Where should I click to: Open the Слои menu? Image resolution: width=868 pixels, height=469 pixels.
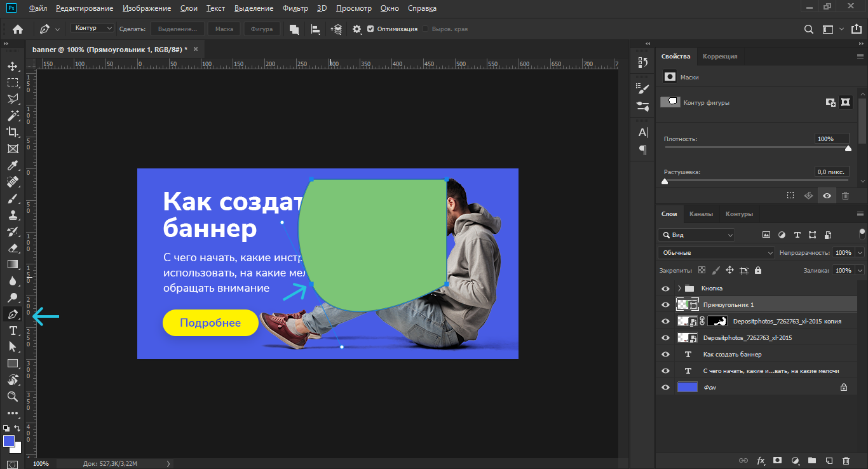tap(189, 8)
